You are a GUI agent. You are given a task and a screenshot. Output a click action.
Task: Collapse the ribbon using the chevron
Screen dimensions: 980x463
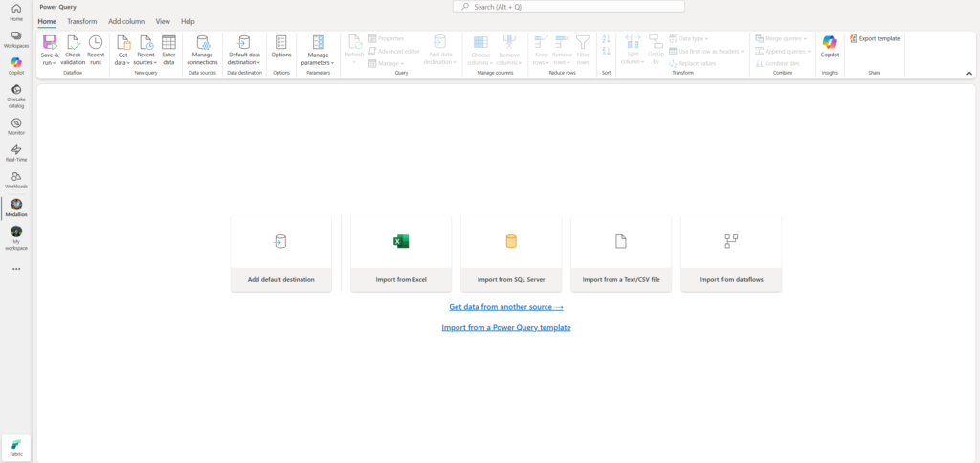pos(969,73)
